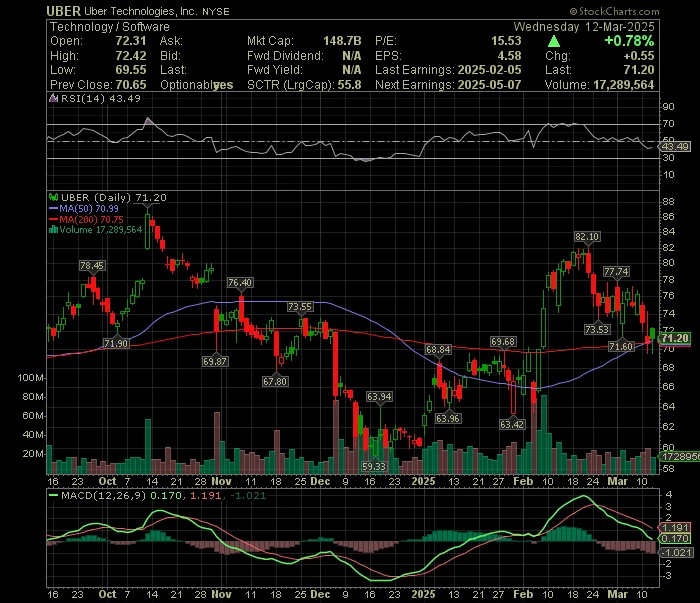Click the EPS value 4.58

coord(509,56)
